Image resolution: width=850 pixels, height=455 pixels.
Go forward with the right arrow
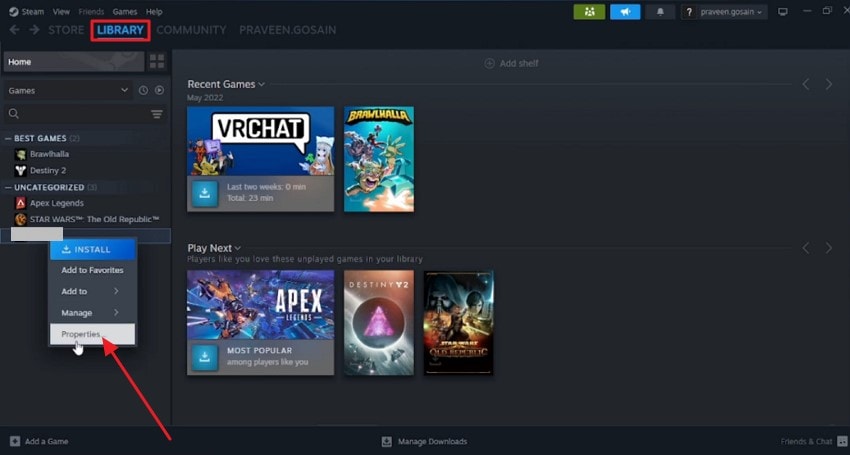tap(34, 29)
